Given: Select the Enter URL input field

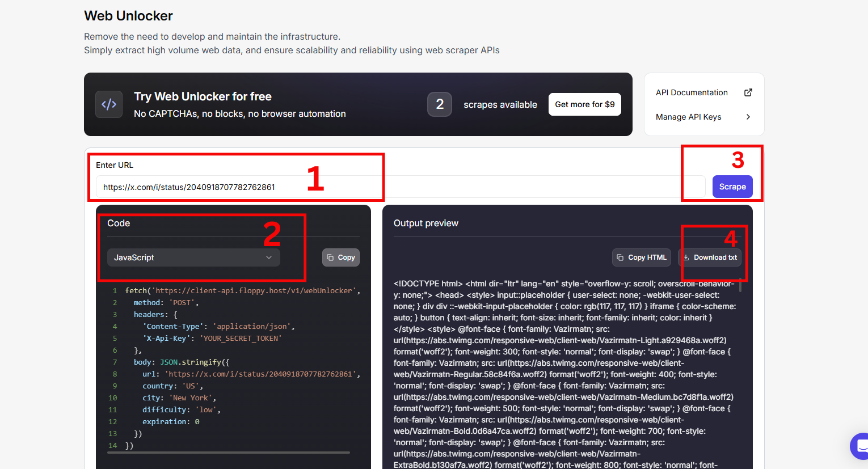Looking at the screenshot, I should tap(227, 187).
